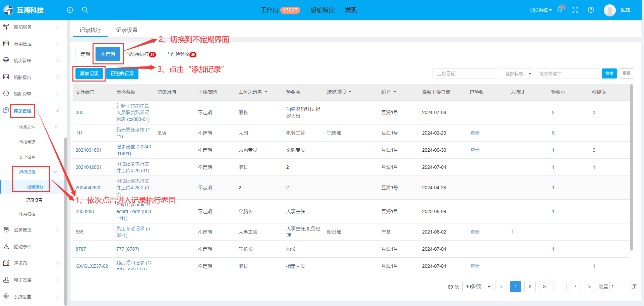Select the 不定期 tab
Screen dimensions: 644x306
click(108, 54)
